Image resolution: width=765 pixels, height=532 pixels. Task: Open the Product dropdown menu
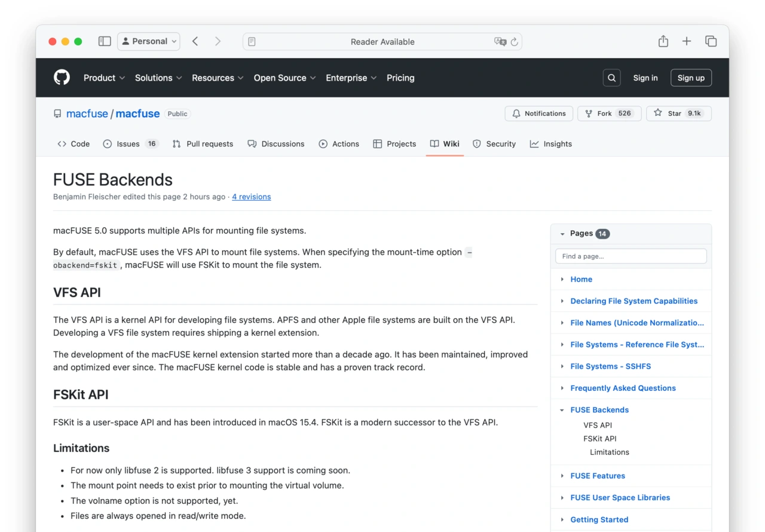tap(104, 78)
